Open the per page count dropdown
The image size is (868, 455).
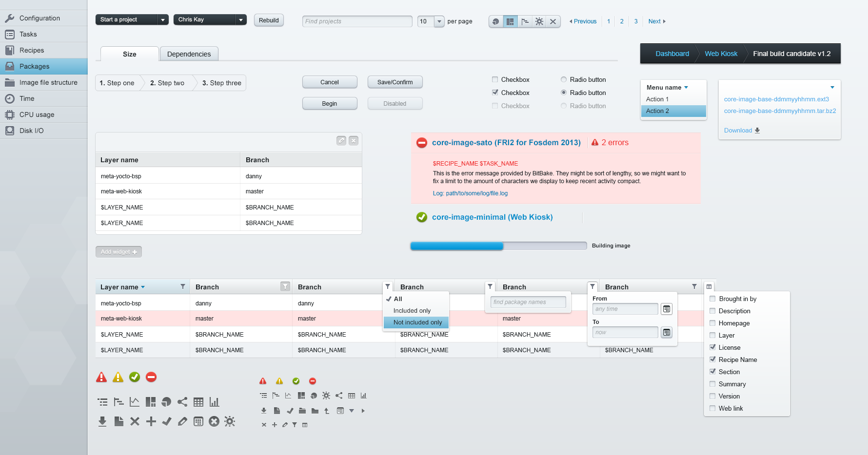pos(439,21)
